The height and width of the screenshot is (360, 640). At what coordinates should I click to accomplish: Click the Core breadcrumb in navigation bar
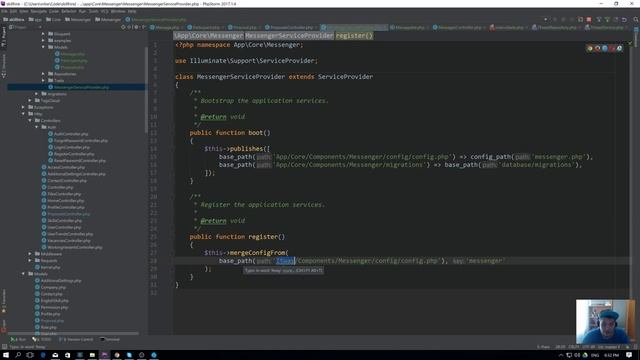coord(53,19)
